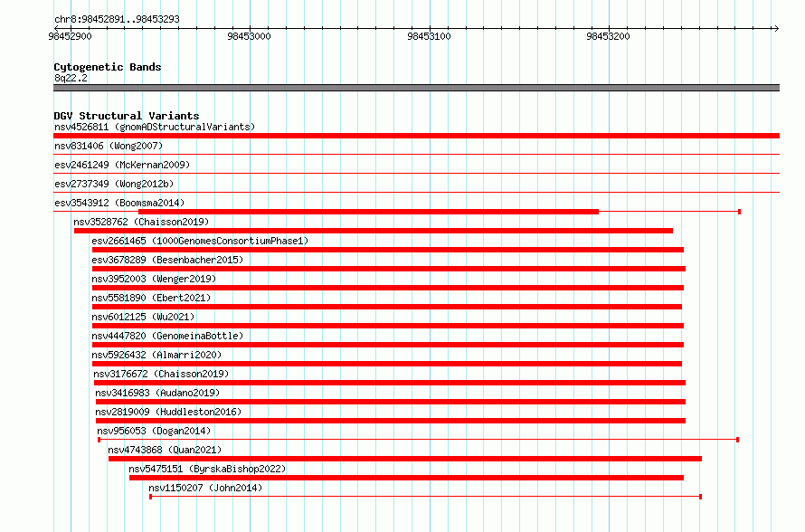Click nsv3176672 (Chaisson2019) label

click(161, 374)
